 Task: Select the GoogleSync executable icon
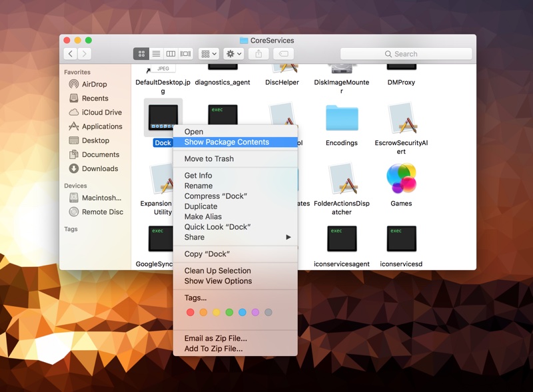click(161, 238)
